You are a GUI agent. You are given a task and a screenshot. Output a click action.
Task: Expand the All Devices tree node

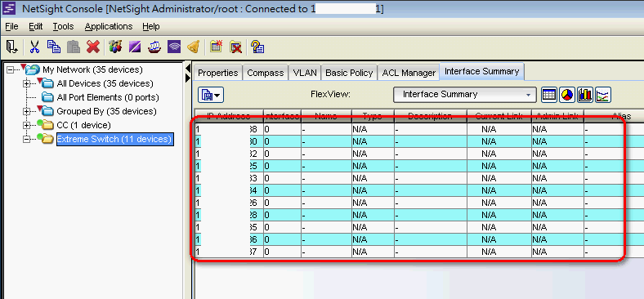[27, 84]
